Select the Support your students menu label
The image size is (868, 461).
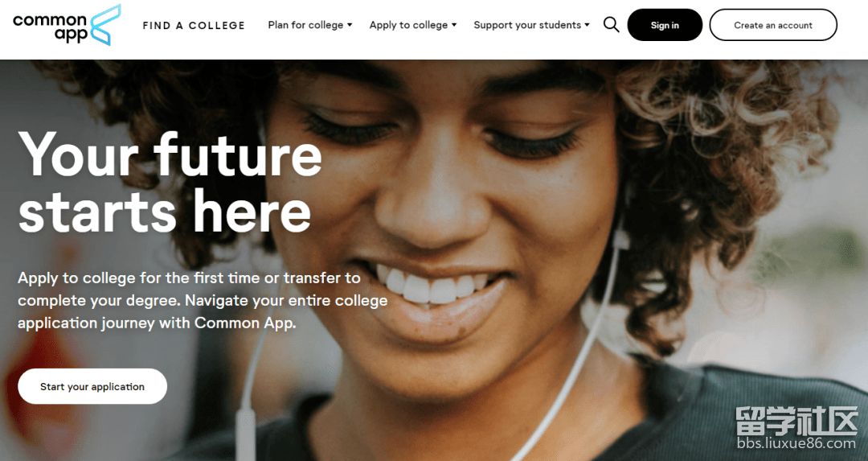pos(527,25)
